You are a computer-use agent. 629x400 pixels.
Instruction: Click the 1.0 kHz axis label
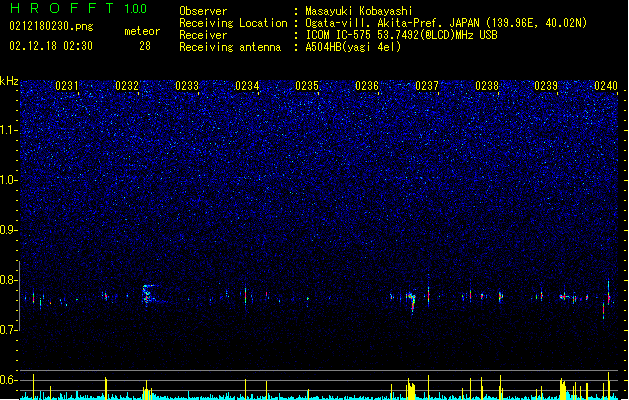[8, 180]
